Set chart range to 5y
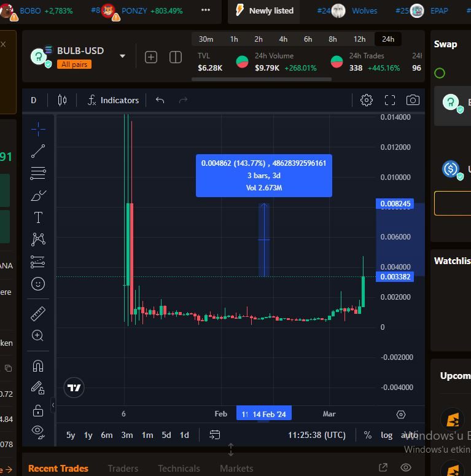The image size is (471, 476). click(71, 435)
